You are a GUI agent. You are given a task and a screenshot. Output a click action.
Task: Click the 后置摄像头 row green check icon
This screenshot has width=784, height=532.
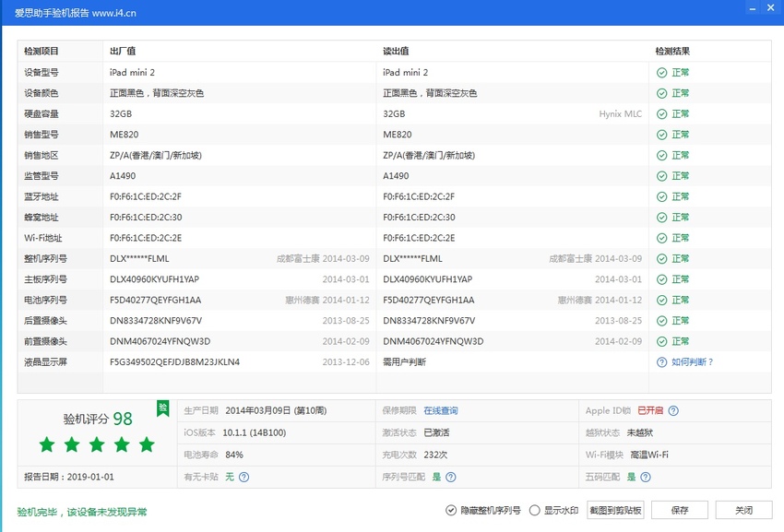[661, 321]
